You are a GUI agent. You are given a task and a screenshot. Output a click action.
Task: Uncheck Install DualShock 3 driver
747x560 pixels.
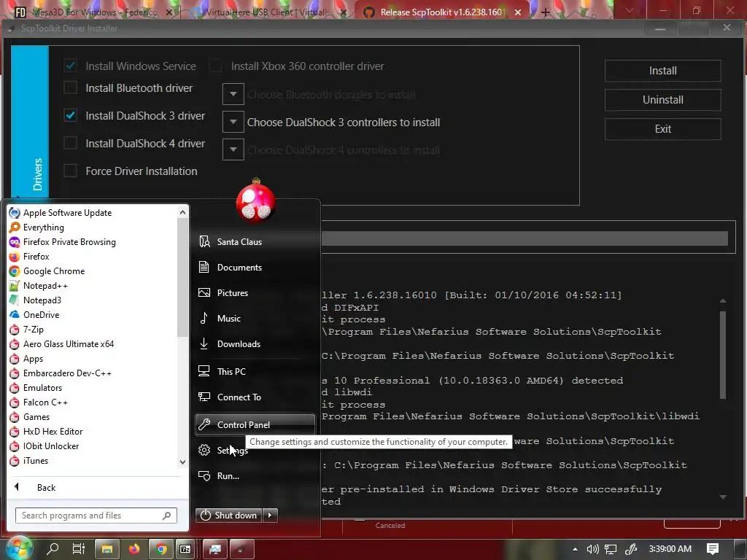[70, 115]
